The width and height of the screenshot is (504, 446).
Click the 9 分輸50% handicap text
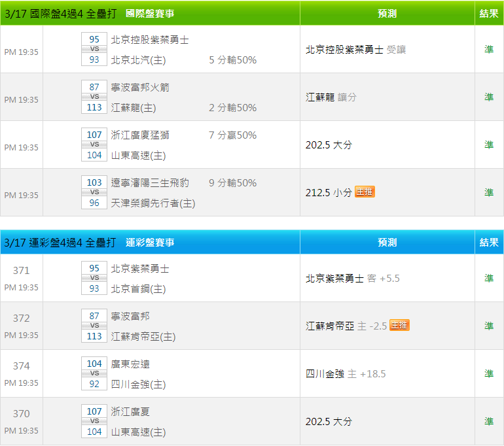point(233,183)
